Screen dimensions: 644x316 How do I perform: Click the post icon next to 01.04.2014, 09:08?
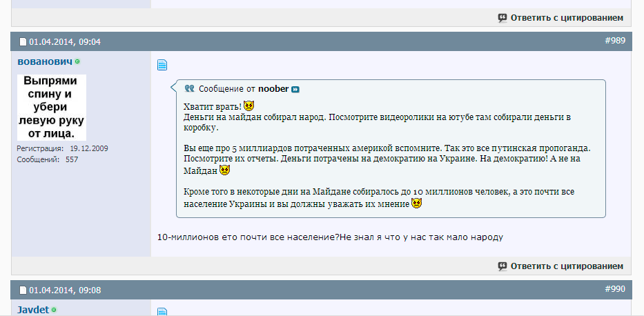click(x=23, y=290)
